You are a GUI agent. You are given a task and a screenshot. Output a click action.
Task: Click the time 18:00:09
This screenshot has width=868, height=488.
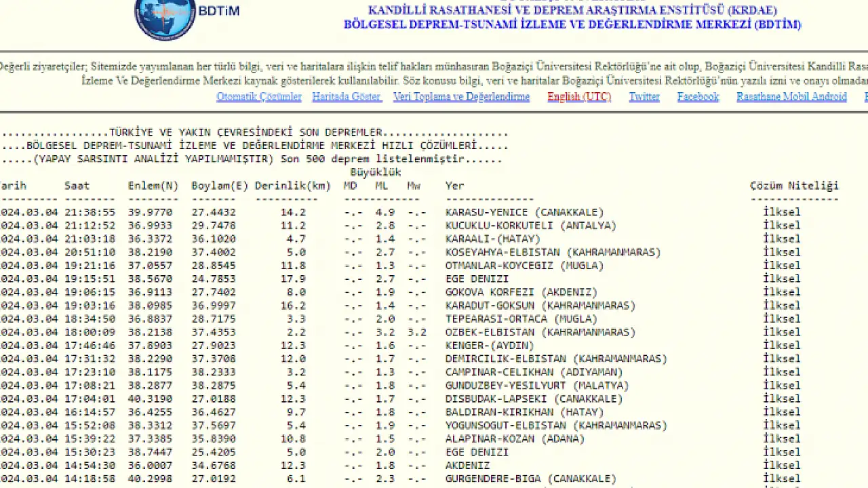(90, 332)
